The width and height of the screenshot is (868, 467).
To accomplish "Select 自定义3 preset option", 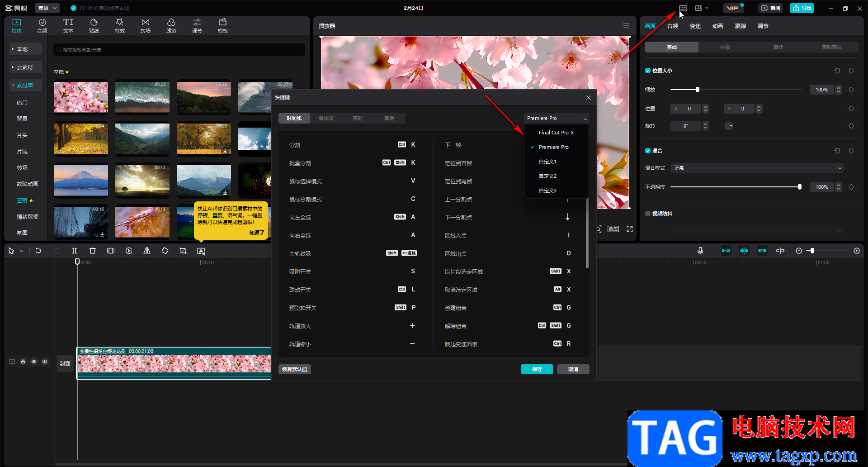I will [x=557, y=191].
